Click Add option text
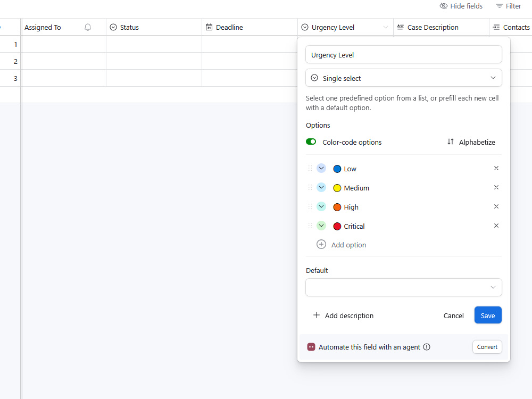This screenshot has width=532, height=399. coord(348,245)
